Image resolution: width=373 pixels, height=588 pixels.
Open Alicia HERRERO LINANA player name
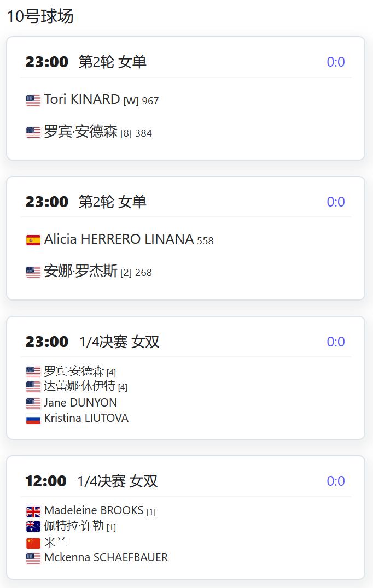point(119,239)
